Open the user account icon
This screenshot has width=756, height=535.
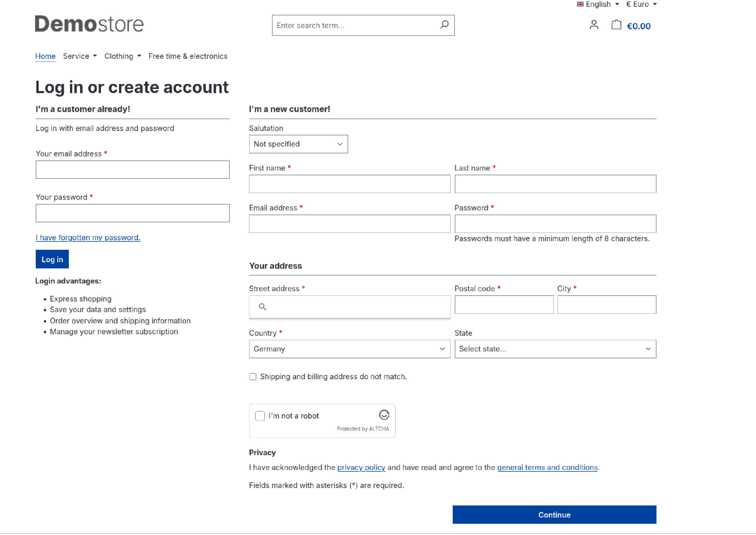(x=594, y=25)
